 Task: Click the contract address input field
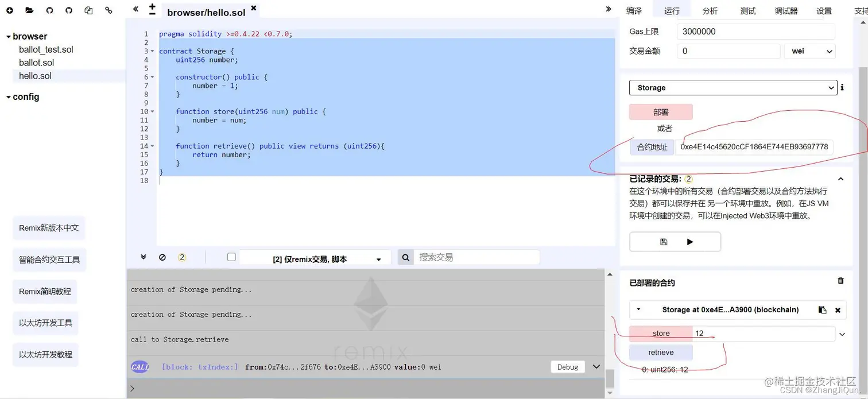pos(754,147)
